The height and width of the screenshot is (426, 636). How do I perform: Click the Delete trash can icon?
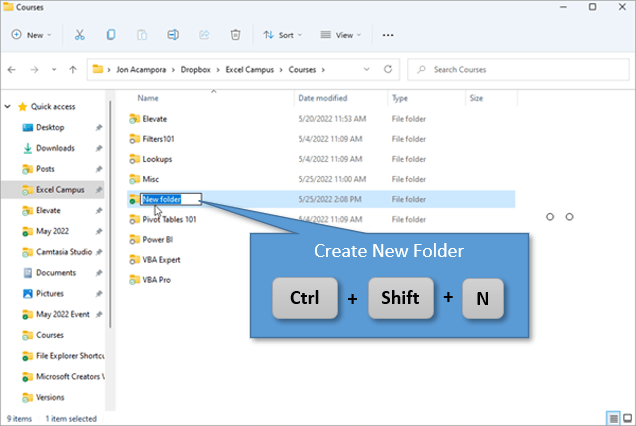235,34
